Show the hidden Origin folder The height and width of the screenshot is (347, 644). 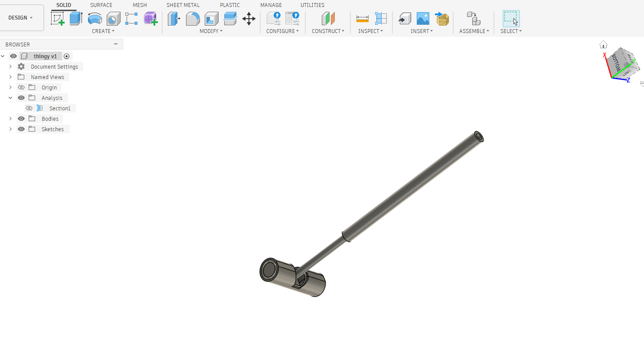click(x=21, y=87)
